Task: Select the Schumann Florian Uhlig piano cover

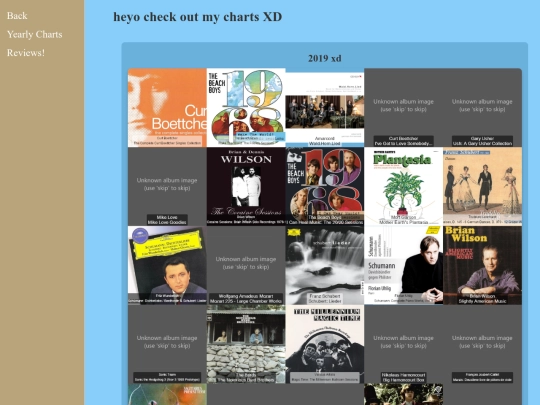Action: click(x=403, y=265)
